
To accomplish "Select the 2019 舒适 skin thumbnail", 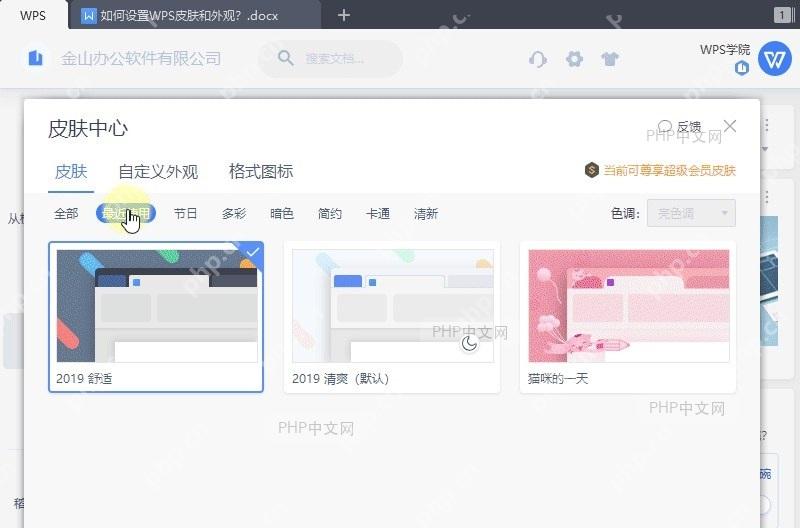I will tap(156, 317).
